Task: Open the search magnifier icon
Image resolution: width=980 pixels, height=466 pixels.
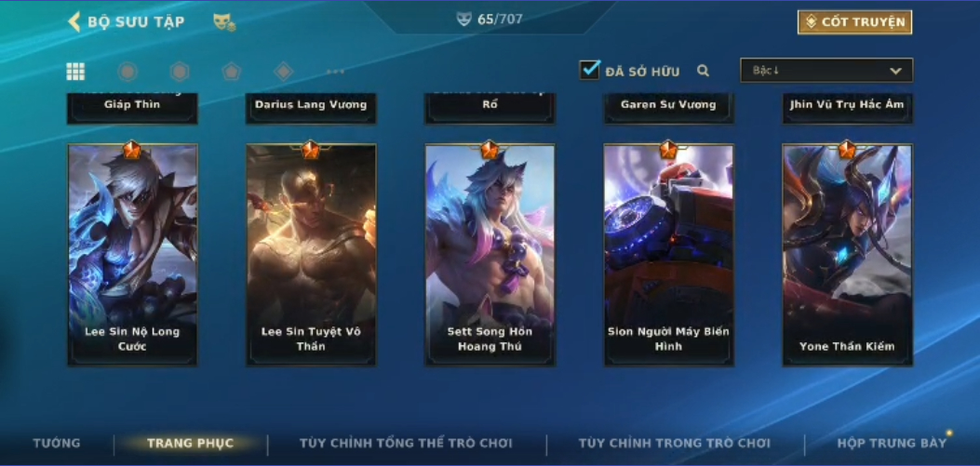Action: [704, 71]
